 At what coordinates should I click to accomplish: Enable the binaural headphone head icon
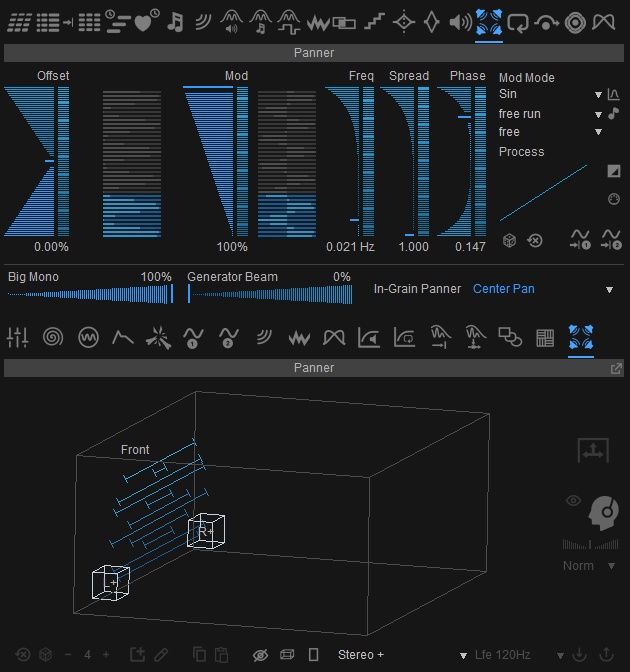[x=603, y=513]
